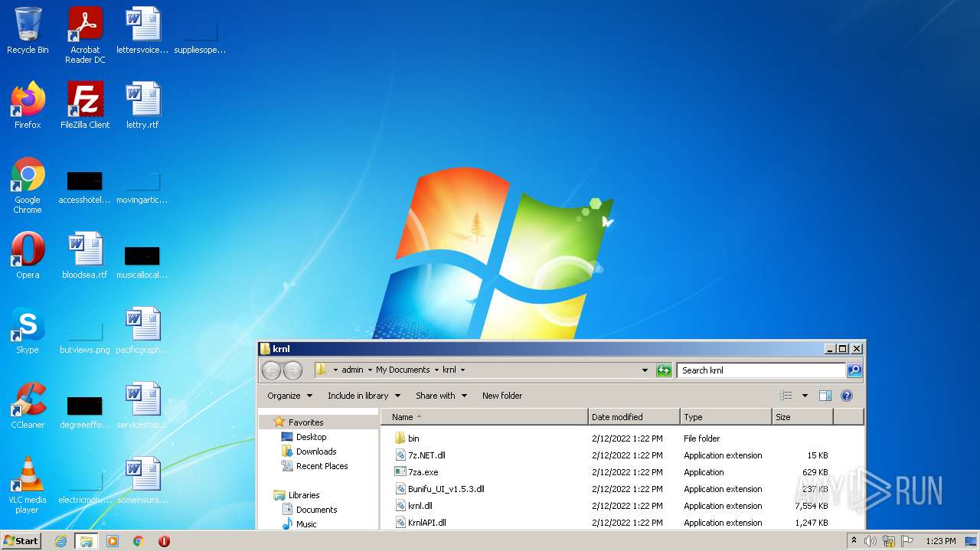Viewport: 980px width, 551px height.
Task: Sort by Type column header
Action: pyautogui.click(x=726, y=417)
